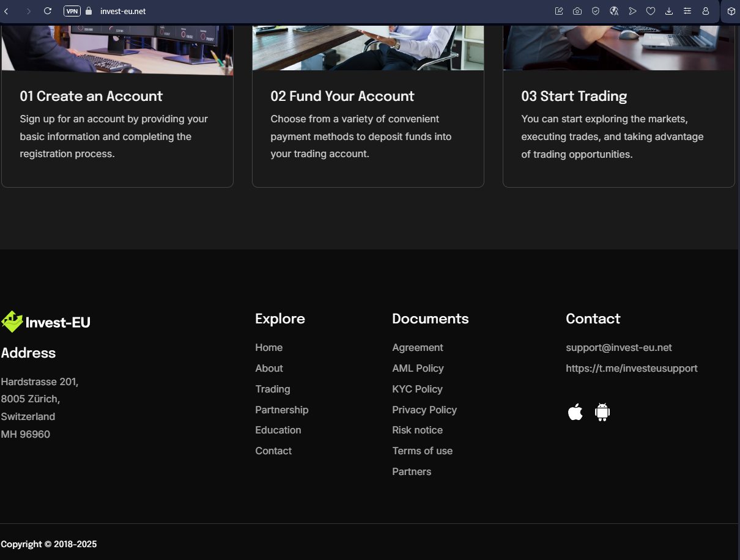
Task: Open the snapshot camera tool
Action: (x=577, y=11)
